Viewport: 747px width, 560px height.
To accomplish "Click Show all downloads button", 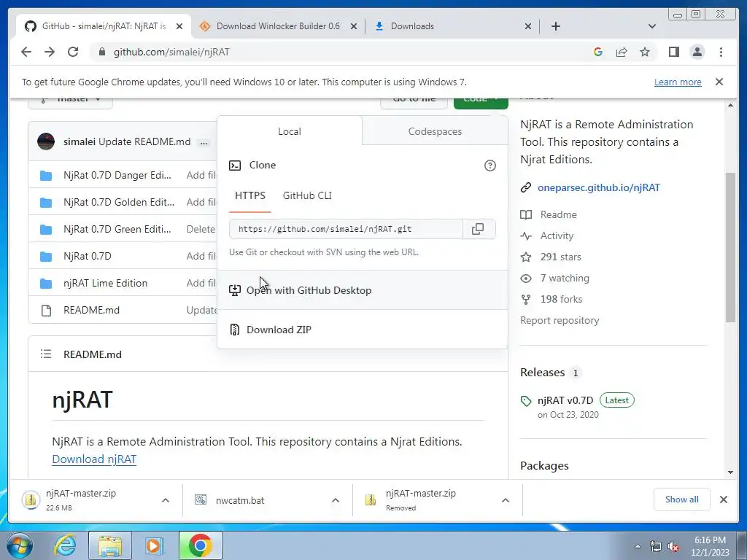I will click(x=682, y=499).
